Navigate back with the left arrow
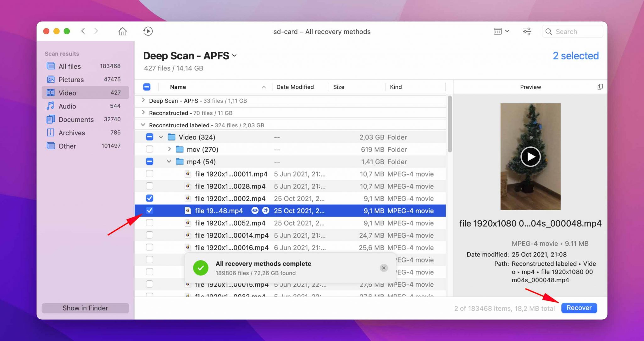The width and height of the screenshot is (644, 341). (x=83, y=31)
